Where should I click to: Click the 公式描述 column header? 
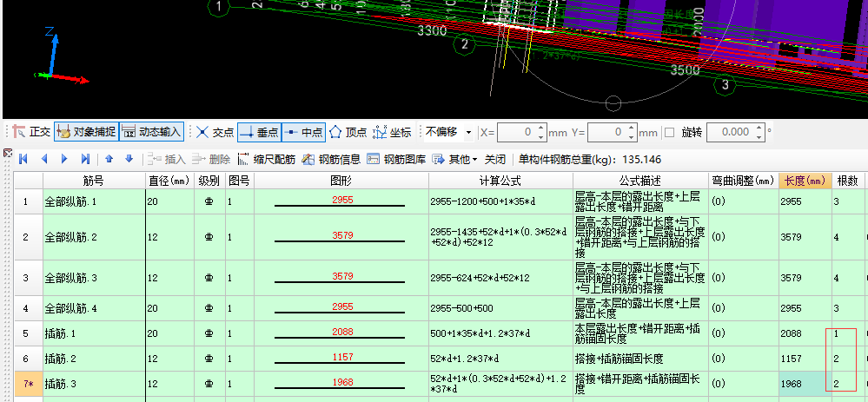pos(641,181)
